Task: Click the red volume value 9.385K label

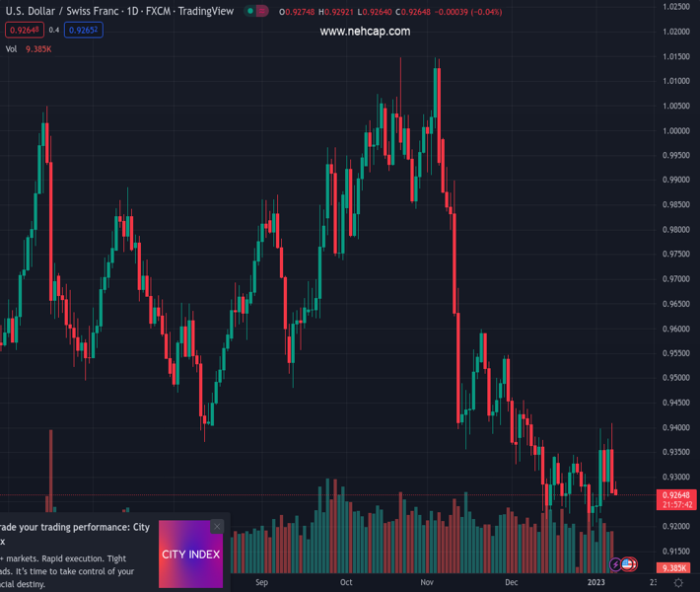Action: click(x=38, y=48)
